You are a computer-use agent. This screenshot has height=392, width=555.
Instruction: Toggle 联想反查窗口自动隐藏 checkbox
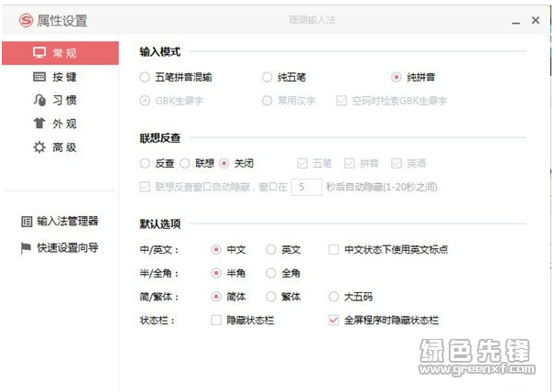pos(145,187)
